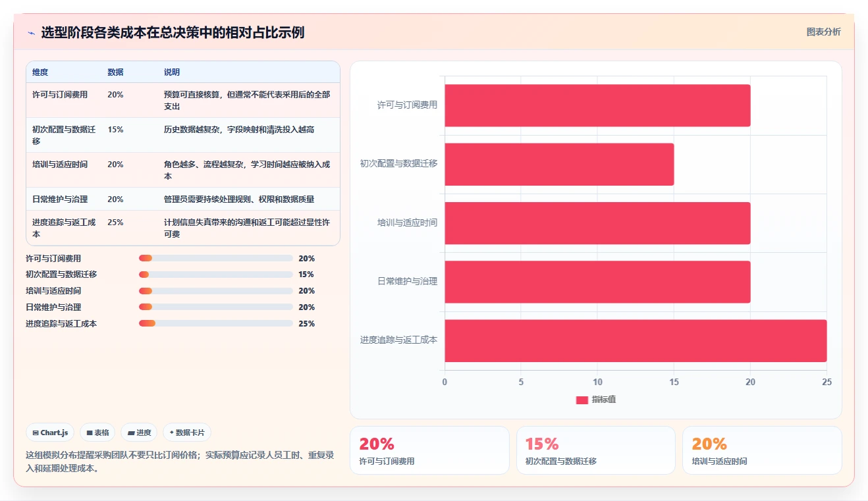868x501 pixels.
Task: Click the 15% label in progress list
Action: (306, 275)
